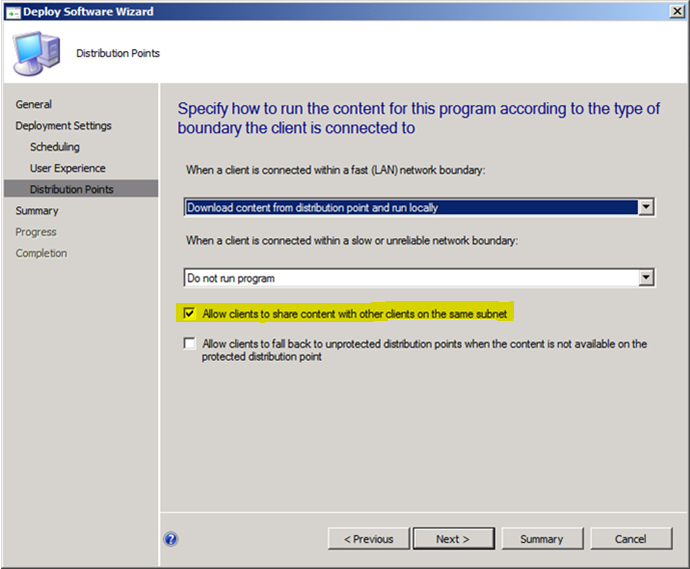Viewport: 690px width, 569px height.
Task: Close the Deploy Software Wizard window
Action: point(675,10)
